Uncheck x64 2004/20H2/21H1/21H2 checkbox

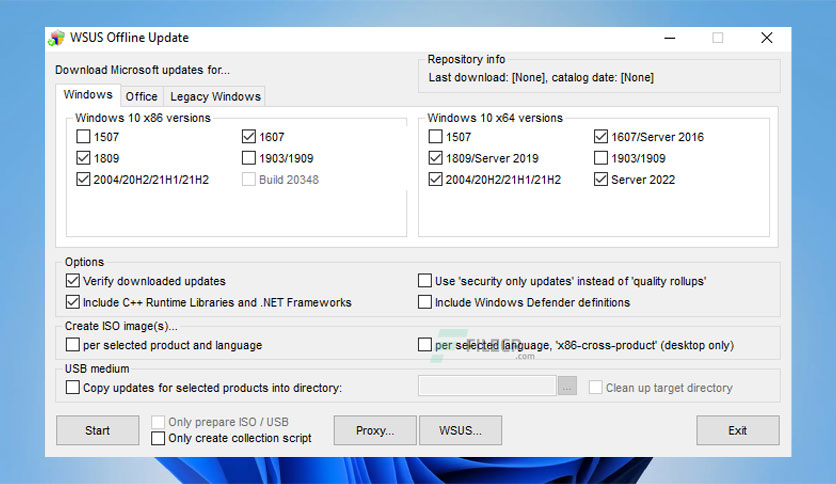436,179
